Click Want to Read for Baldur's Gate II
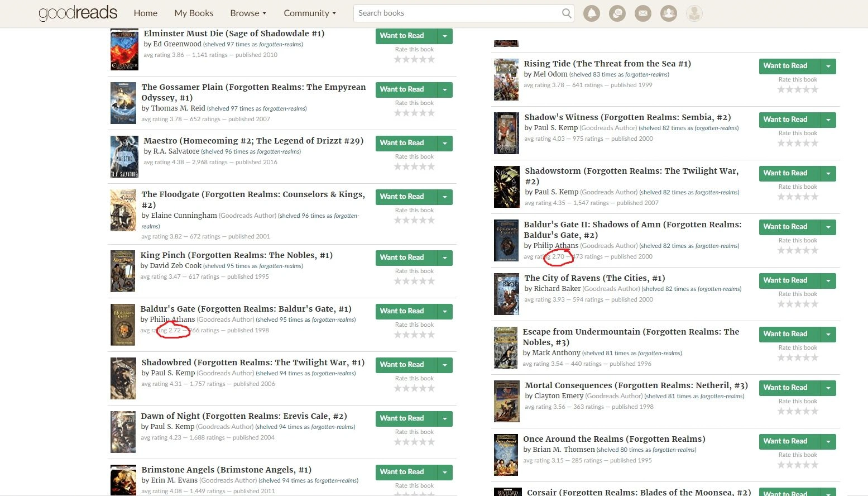 click(x=790, y=227)
